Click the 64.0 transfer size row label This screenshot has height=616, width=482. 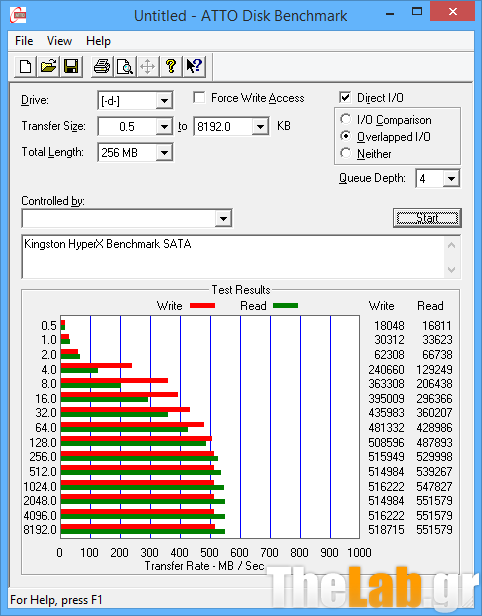tap(46, 427)
